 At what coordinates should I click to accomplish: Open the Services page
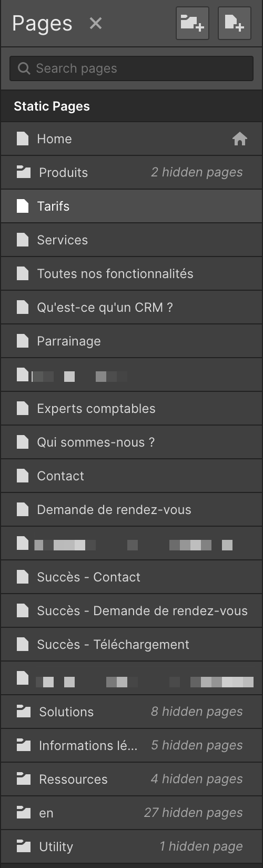pos(131,240)
